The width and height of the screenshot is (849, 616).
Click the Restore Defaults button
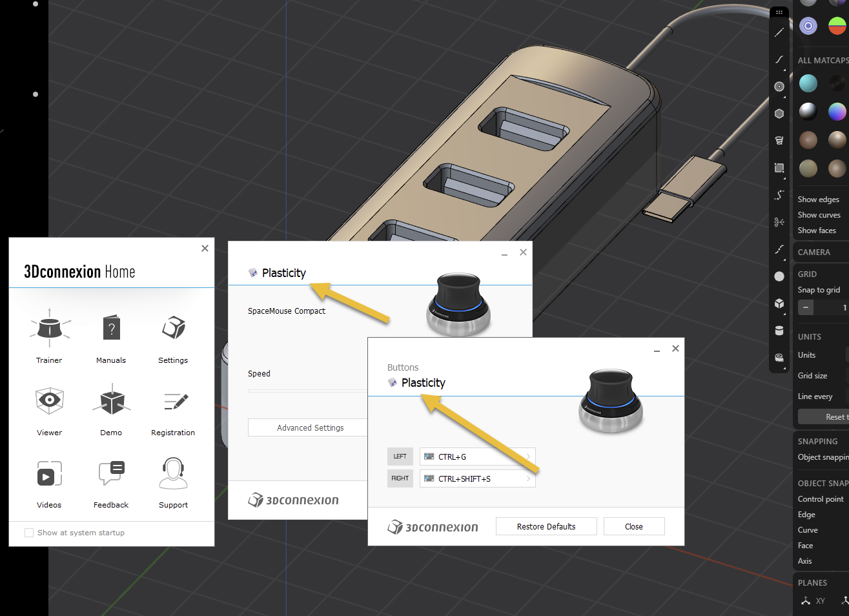coord(546,526)
